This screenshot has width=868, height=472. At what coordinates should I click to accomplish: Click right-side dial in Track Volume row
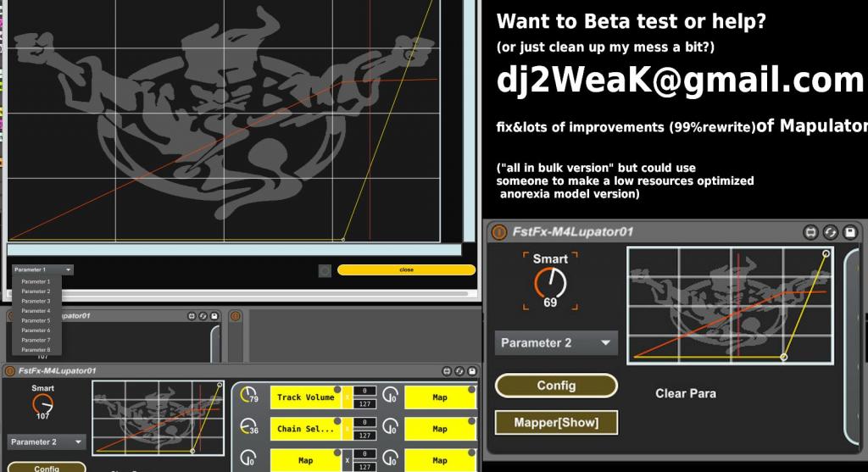390,395
